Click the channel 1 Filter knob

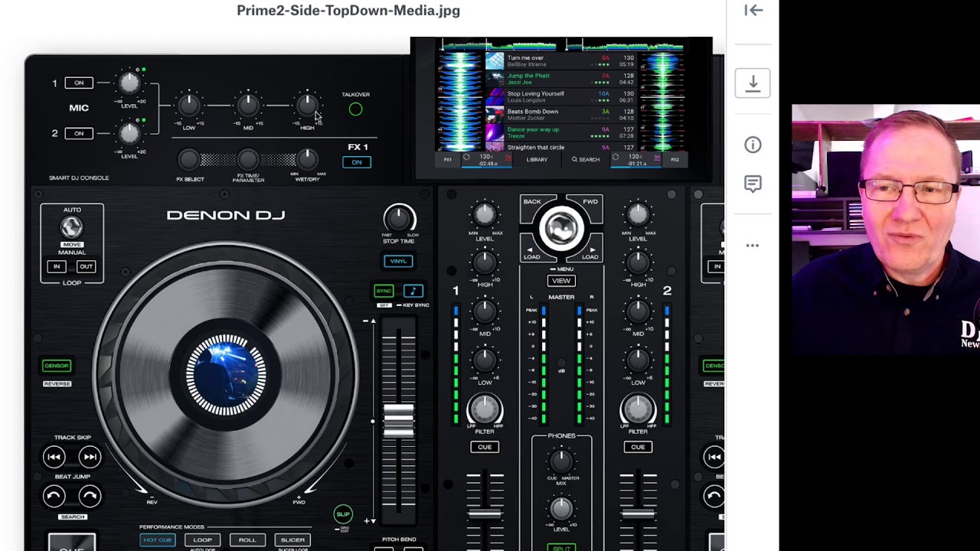(x=485, y=410)
